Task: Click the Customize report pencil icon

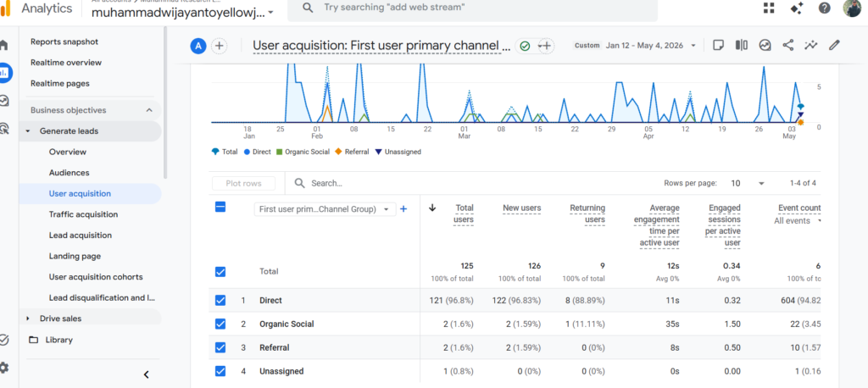Action: click(834, 46)
